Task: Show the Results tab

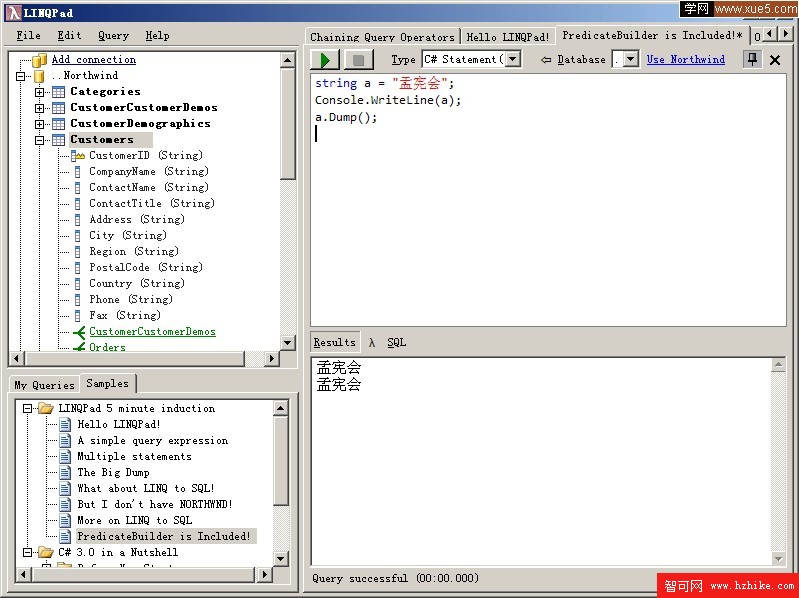Action: [335, 343]
